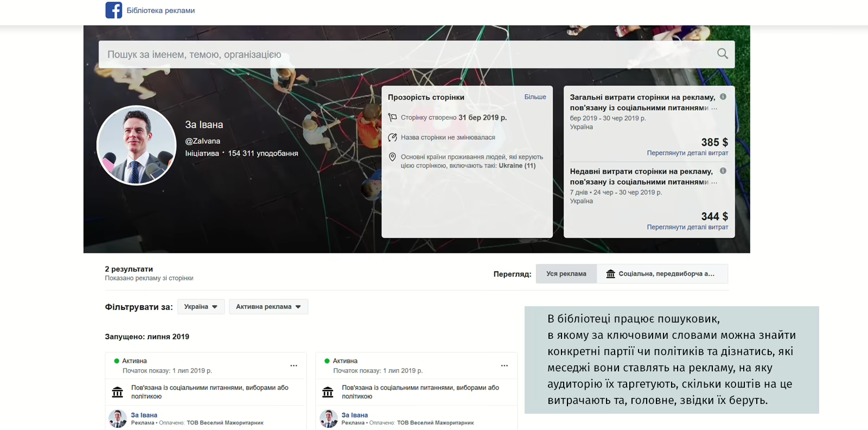Click info icon beside total ad spend

(723, 97)
